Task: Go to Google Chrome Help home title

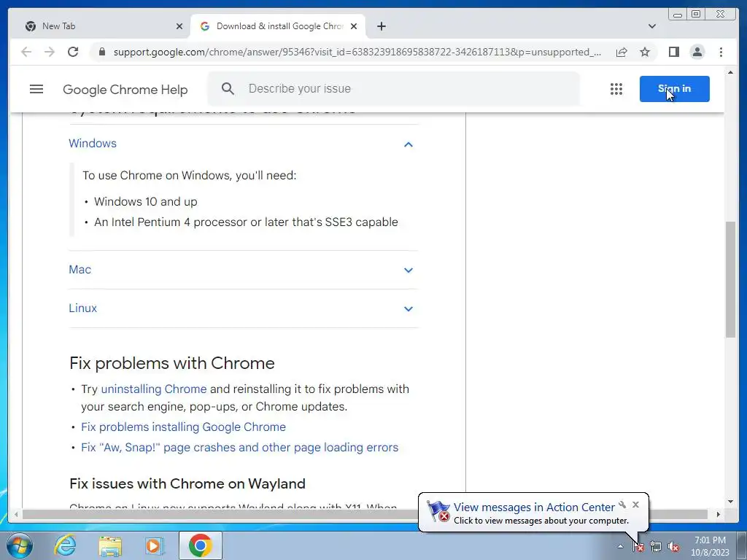Action: pyautogui.click(x=125, y=90)
